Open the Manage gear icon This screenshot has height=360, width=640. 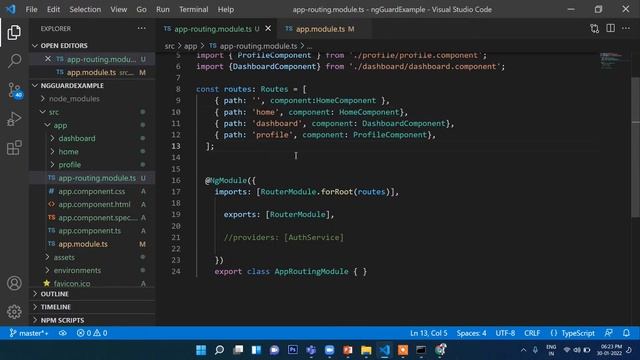14,312
